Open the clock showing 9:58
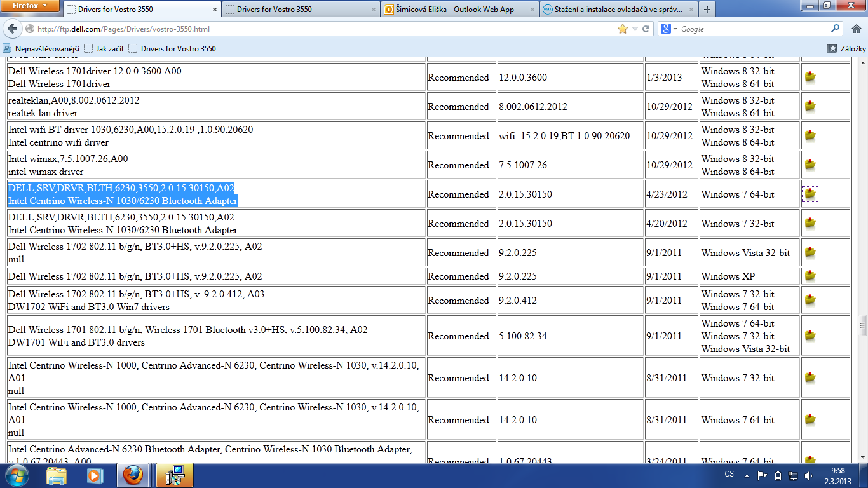Viewport: 868px width, 488px height. 837,476
